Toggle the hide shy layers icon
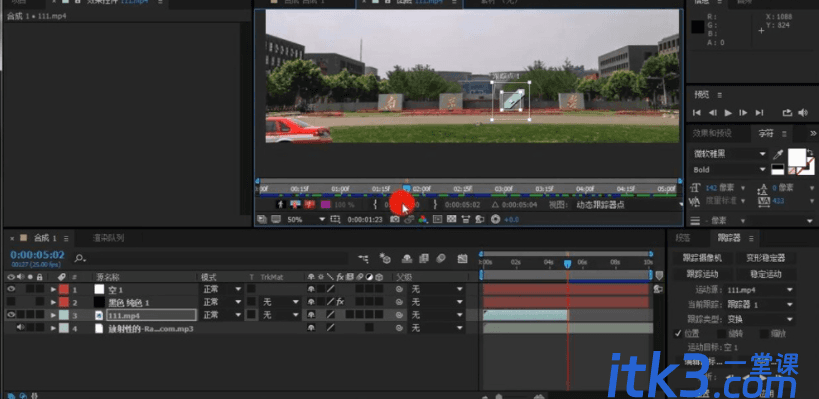The height and width of the screenshot is (399, 819). pyautogui.click(x=407, y=258)
